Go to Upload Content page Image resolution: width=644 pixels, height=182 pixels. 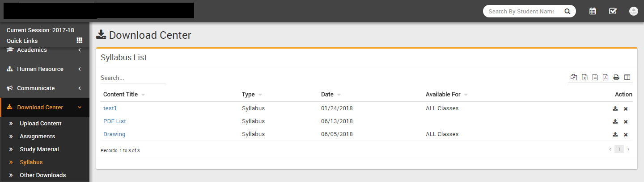[41, 124]
